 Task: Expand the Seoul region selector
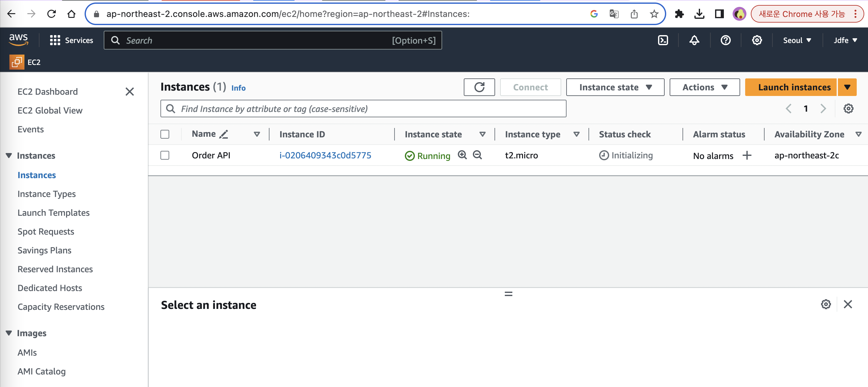tap(797, 40)
